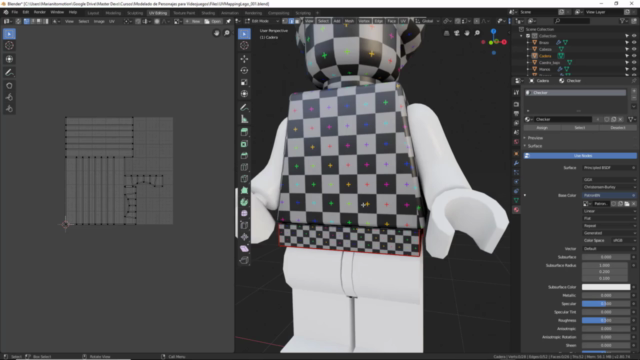
Task: Open the Material properties tab icon
Action: [516, 209]
